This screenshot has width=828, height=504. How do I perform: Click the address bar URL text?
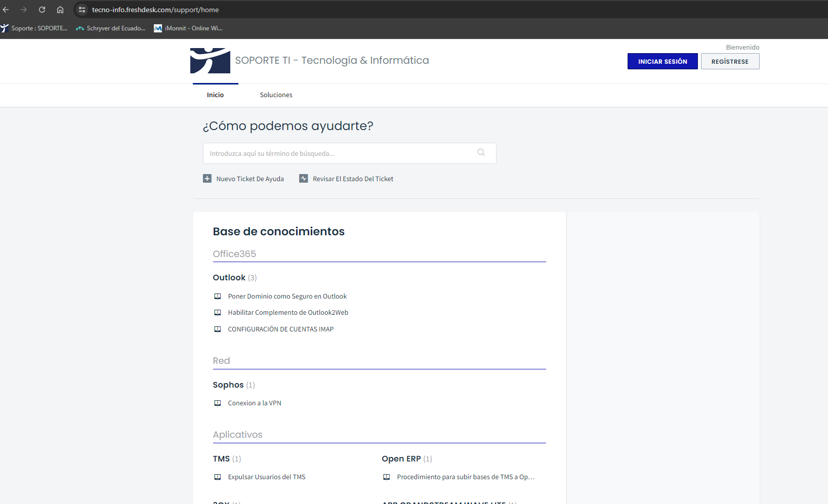(x=155, y=10)
